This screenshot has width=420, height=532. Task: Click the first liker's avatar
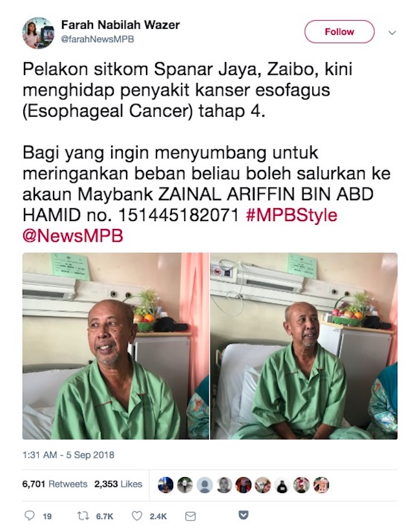[165, 485]
